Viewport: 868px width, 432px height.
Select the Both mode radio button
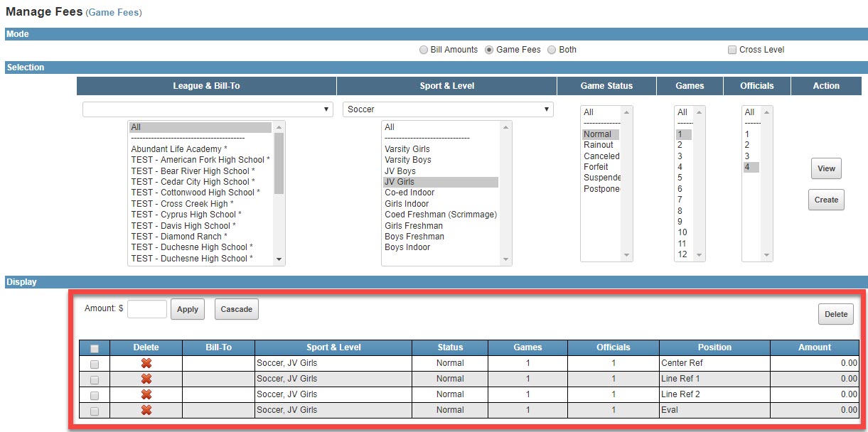(x=552, y=50)
